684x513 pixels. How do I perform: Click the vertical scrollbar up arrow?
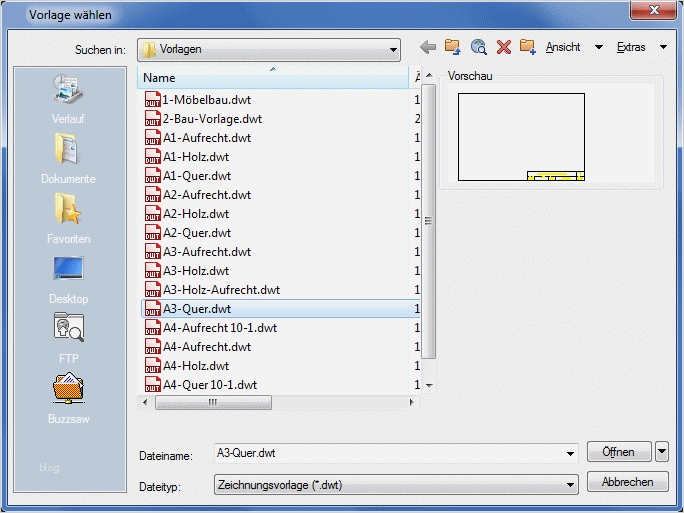429,75
